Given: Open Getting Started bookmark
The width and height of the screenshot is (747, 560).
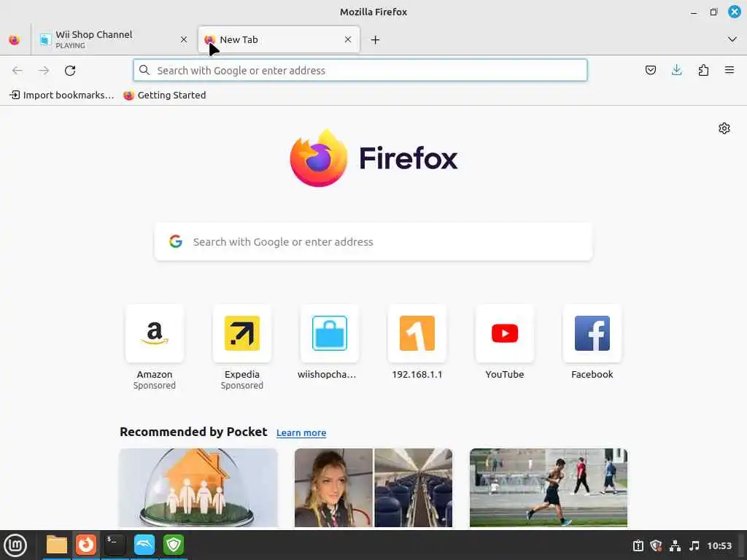Looking at the screenshot, I should [x=164, y=96].
